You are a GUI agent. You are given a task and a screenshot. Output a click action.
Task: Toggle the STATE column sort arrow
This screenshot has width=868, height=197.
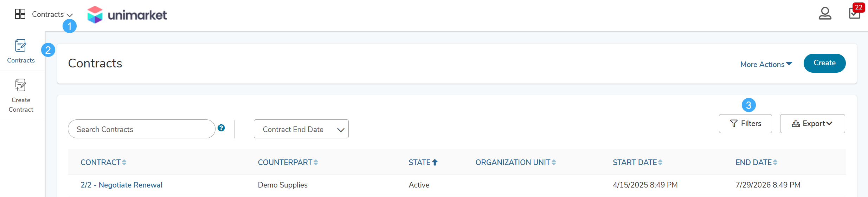coord(435,162)
